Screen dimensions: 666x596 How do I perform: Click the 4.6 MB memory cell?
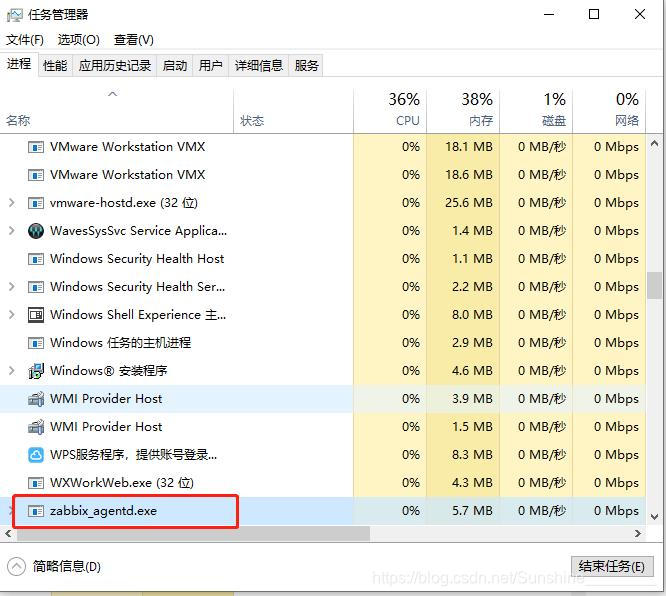(x=463, y=371)
